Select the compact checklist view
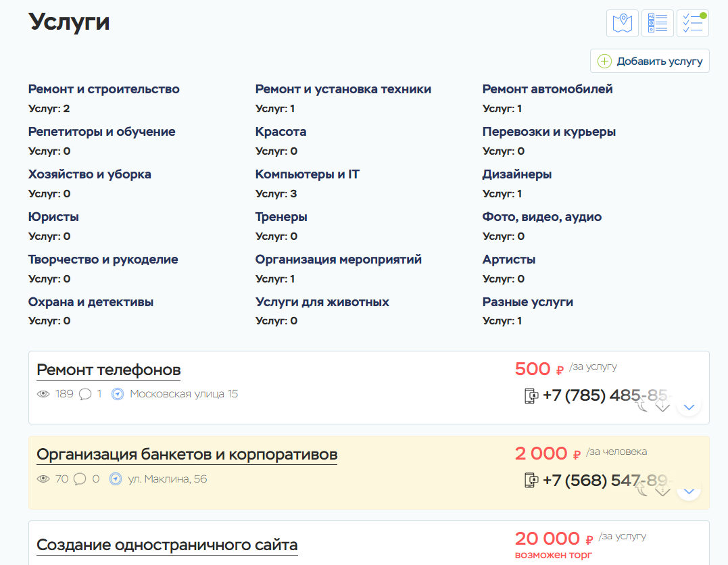 click(x=693, y=23)
